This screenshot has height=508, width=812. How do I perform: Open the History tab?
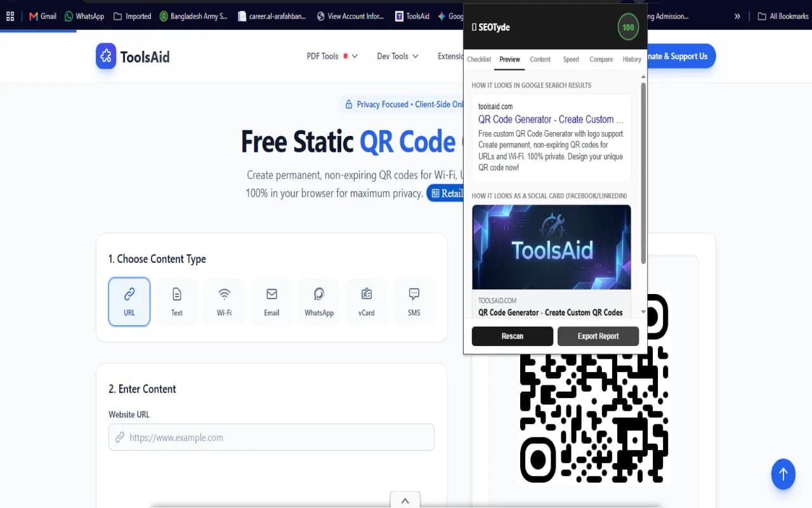click(632, 59)
